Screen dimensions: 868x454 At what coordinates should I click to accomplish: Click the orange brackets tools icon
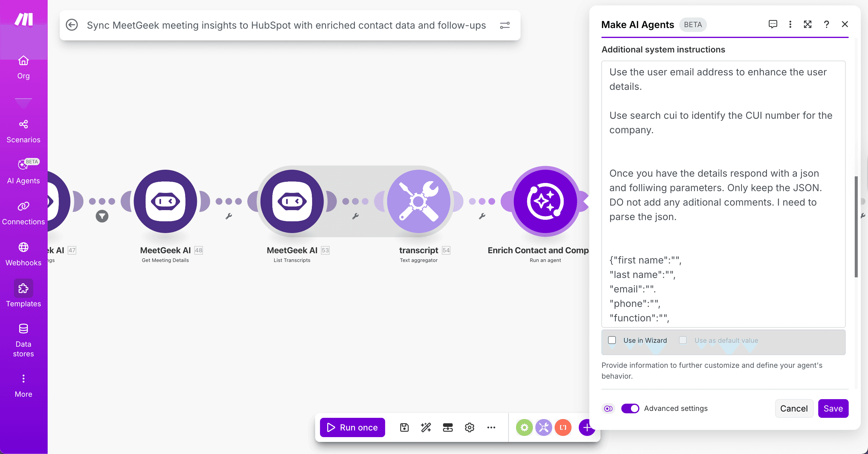pyautogui.click(x=563, y=427)
